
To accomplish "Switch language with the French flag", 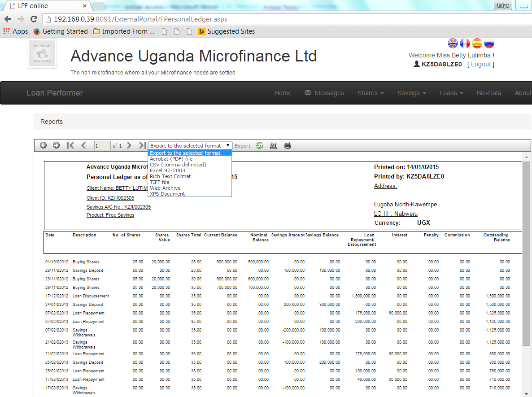I will [465, 43].
